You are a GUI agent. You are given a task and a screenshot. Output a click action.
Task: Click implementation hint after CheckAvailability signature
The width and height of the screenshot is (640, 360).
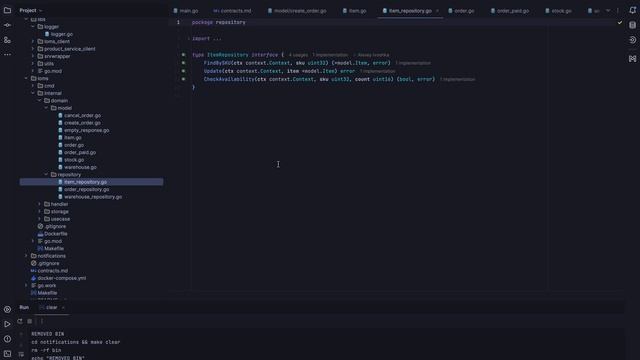tap(458, 79)
